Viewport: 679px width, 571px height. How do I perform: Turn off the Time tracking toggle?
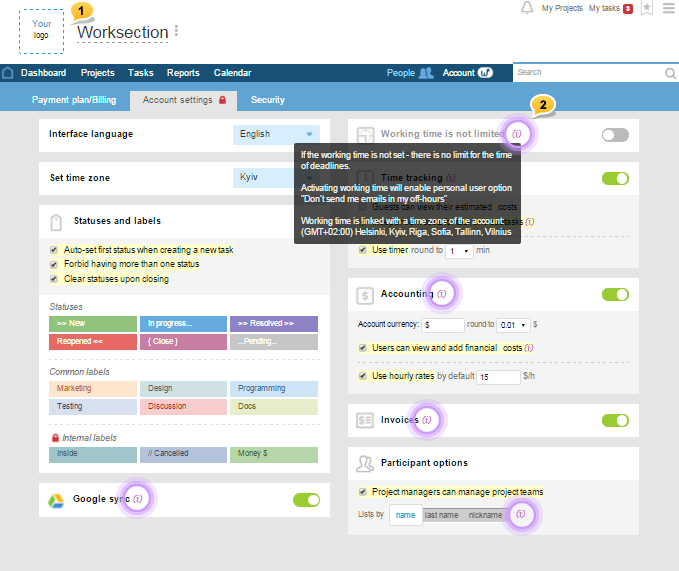click(615, 178)
